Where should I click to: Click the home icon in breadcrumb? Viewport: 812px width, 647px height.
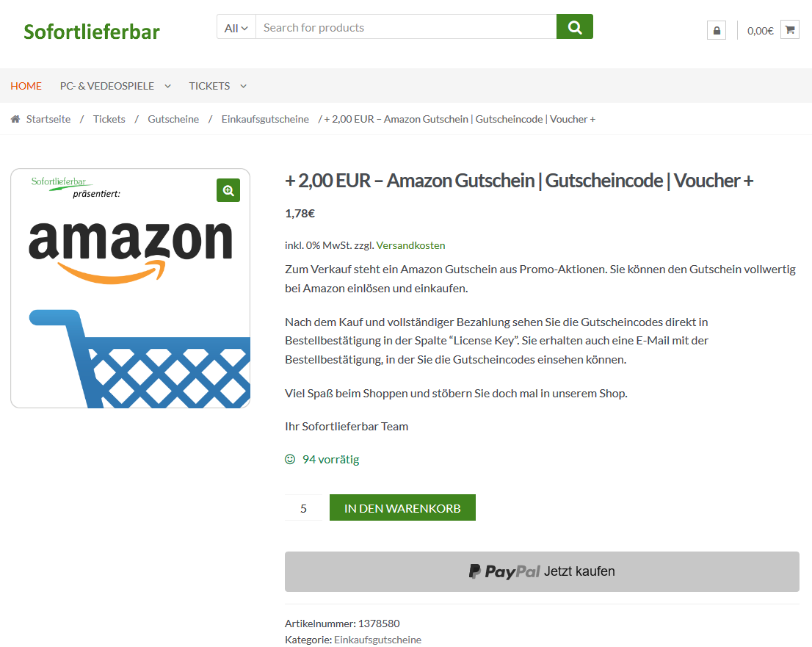[15, 119]
